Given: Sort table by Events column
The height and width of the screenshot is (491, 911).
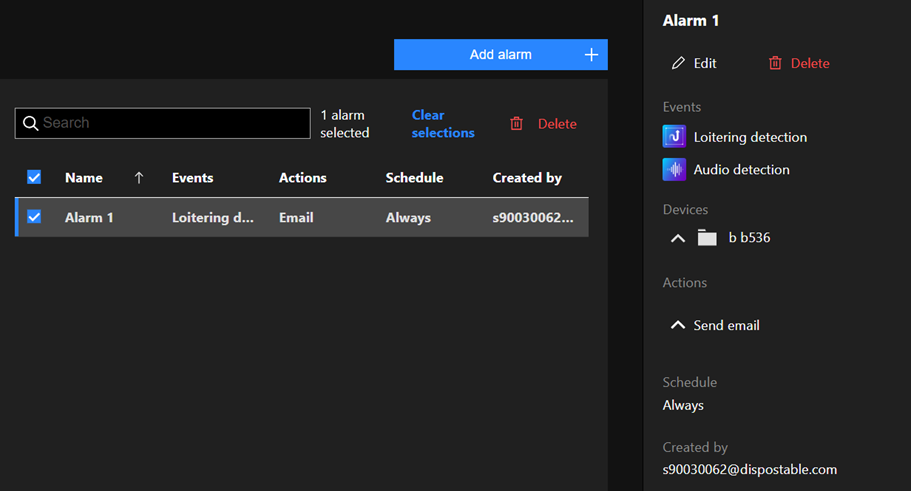Looking at the screenshot, I should tap(192, 178).
